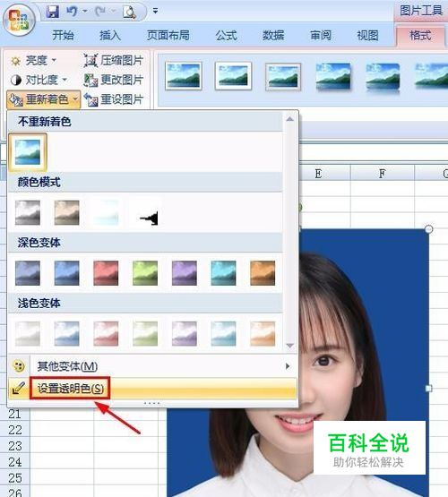Apply the aqua dark variation
This screenshot has width=448, height=497.
pyautogui.click(x=223, y=273)
